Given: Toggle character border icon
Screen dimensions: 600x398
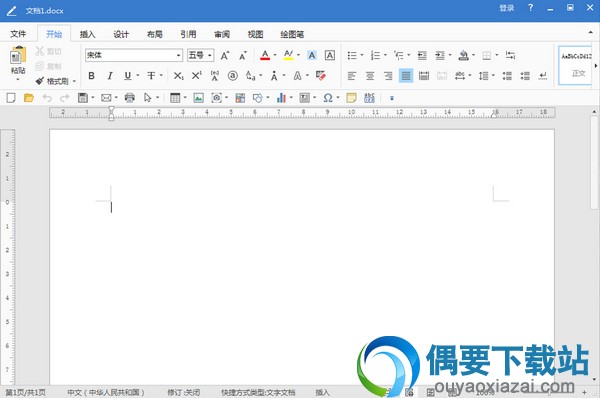Looking at the screenshot, I should (329, 55).
